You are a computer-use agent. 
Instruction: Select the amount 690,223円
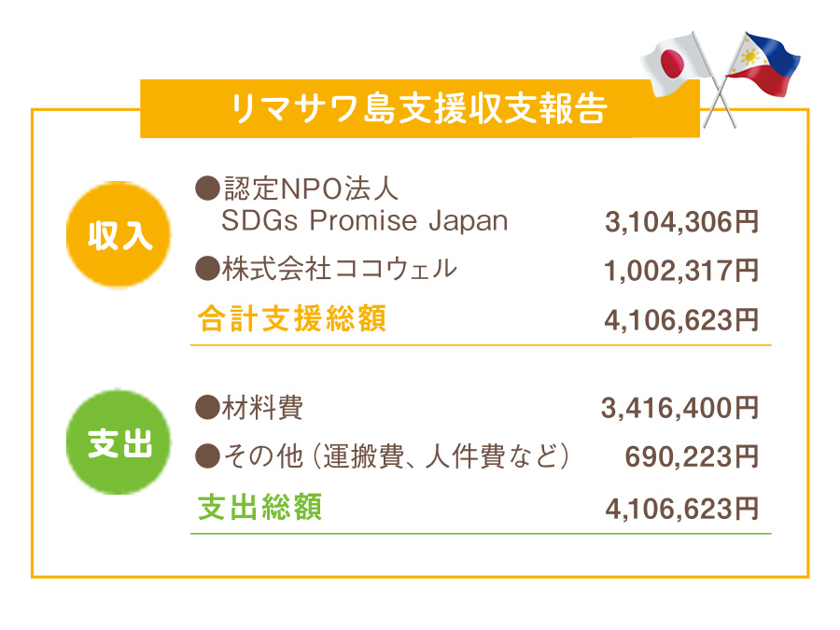[x=692, y=457]
